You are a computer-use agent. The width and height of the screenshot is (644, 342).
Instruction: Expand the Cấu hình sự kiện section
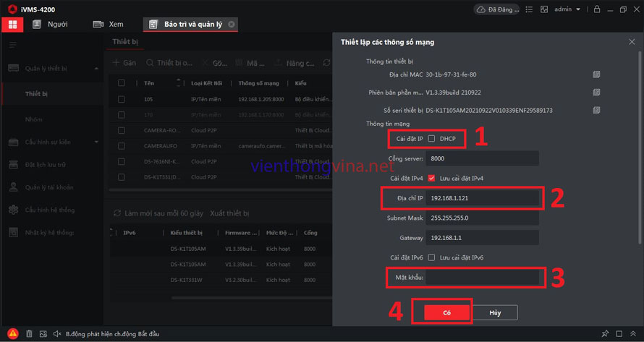[x=97, y=142]
